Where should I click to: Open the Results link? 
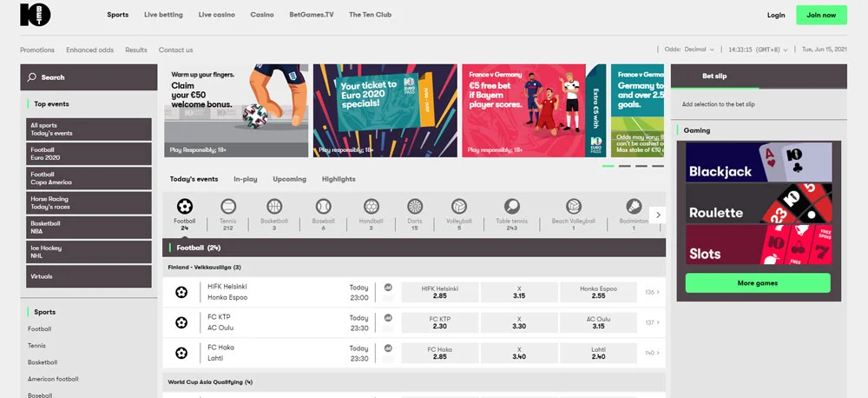tap(136, 50)
